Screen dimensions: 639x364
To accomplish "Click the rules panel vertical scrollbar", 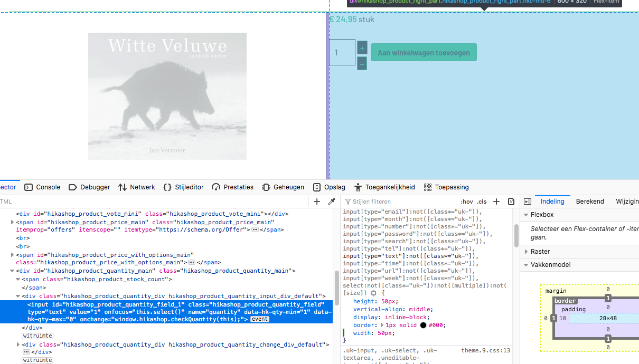I will (x=516, y=236).
